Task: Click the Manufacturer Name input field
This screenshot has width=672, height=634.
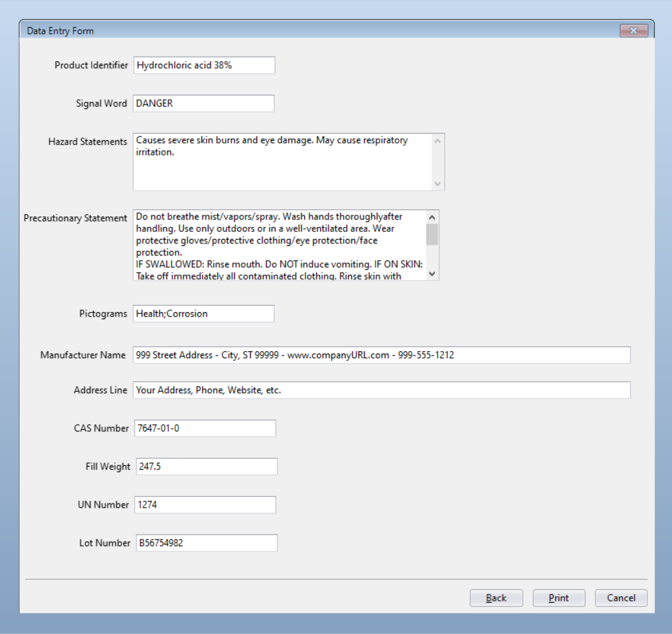Action: coord(381,356)
